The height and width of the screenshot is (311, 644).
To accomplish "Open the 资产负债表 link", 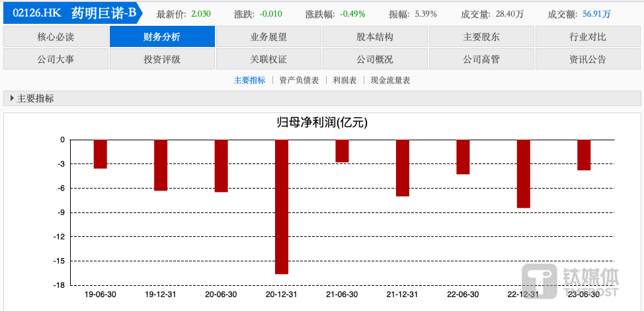I will pyautogui.click(x=299, y=81).
